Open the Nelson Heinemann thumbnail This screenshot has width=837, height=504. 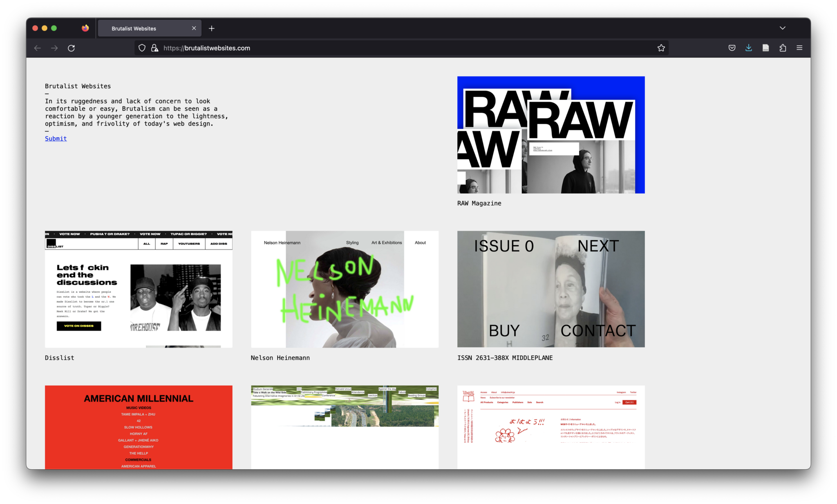(x=345, y=289)
